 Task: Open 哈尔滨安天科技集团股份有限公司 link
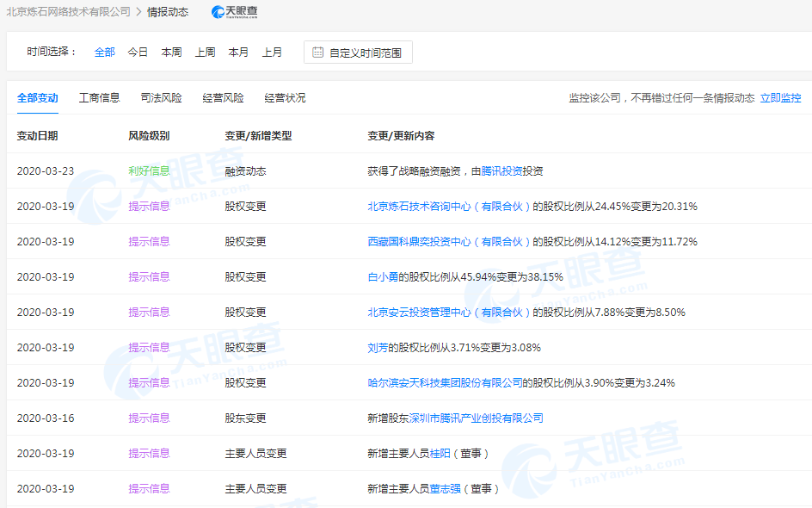click(x=445, y=382)
